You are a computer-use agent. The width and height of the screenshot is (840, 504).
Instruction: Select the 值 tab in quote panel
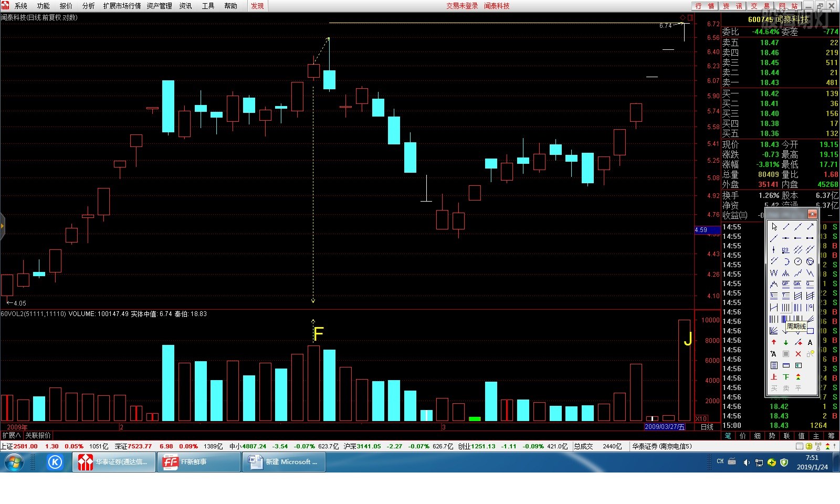click(801, 436)
